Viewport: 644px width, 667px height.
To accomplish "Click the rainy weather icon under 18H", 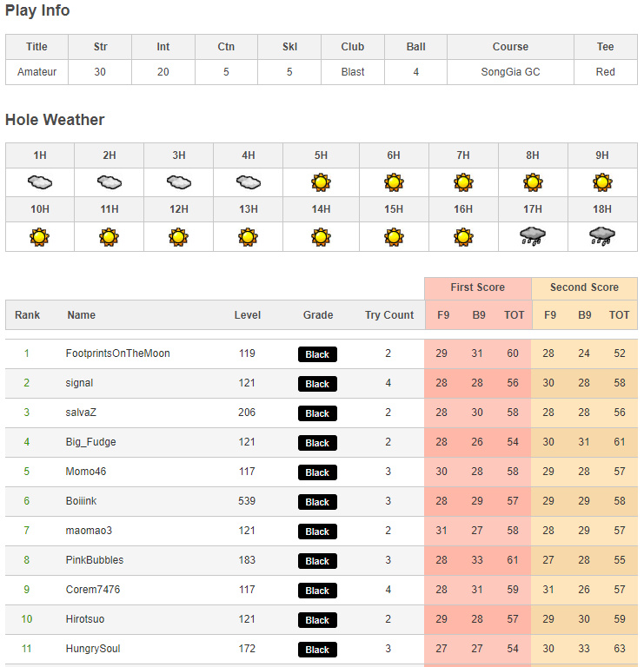I will coord(602,236).
